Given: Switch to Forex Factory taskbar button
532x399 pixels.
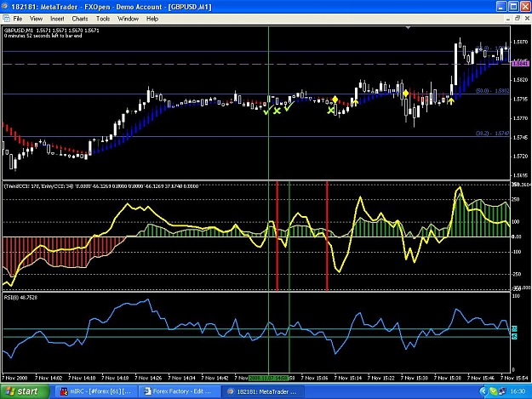Looking at the screenshot, I should (178, 391).
